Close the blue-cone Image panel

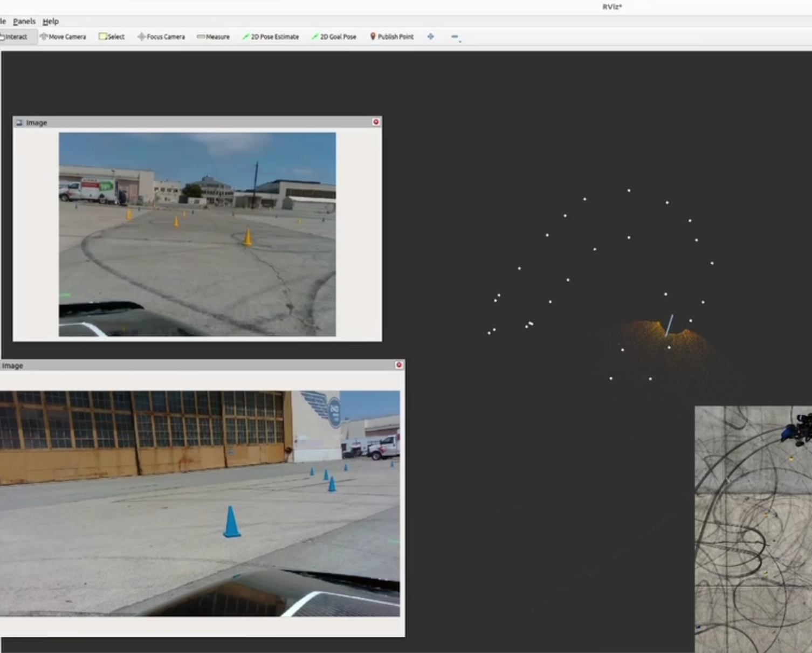[x=399, y=365]
